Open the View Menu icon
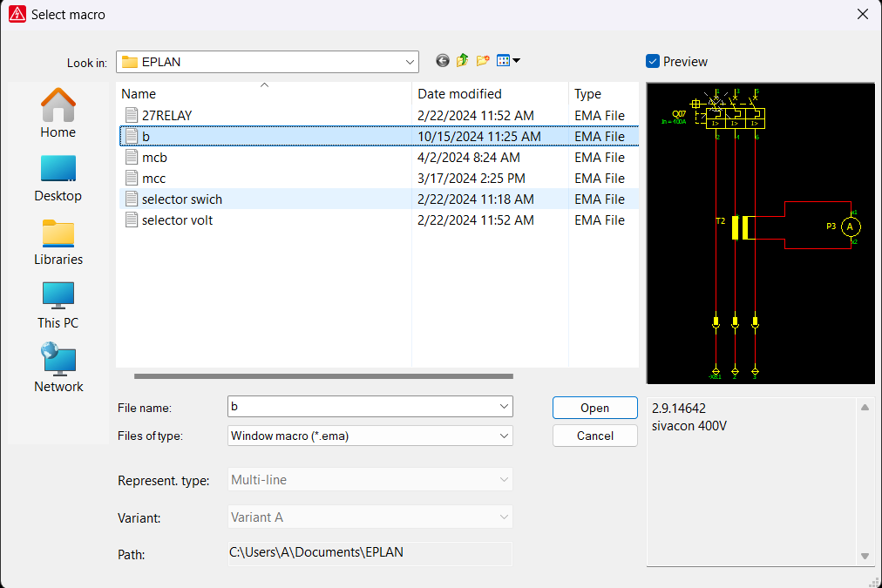 pyautogui.click(x=504, y=60)
